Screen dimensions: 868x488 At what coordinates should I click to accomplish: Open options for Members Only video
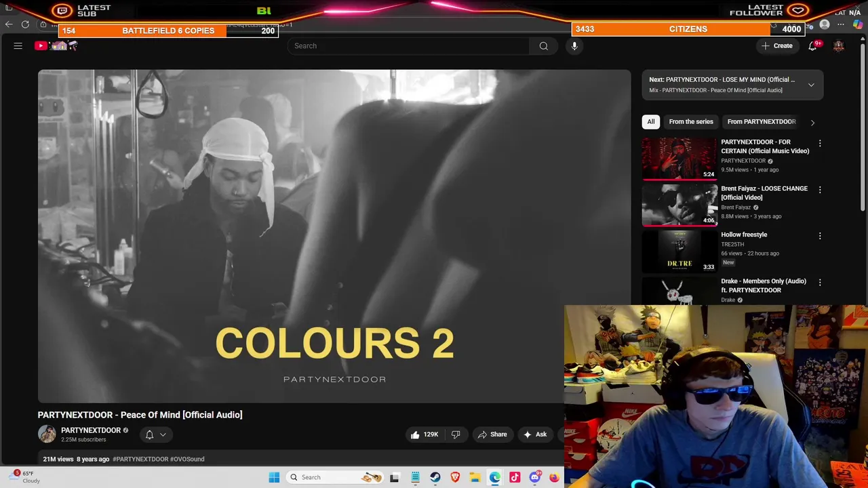(820, 282)
